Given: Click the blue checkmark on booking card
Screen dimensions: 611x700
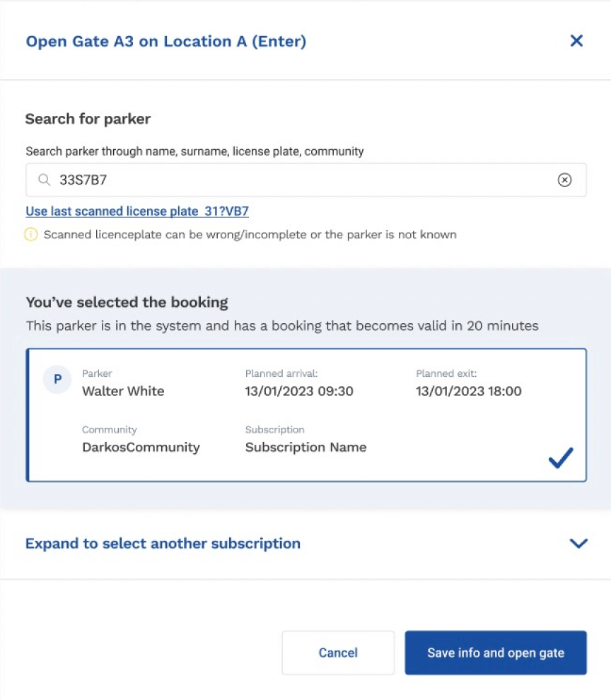Looking at the screenshot, I should pyautogui.click(x=561, y=458).
